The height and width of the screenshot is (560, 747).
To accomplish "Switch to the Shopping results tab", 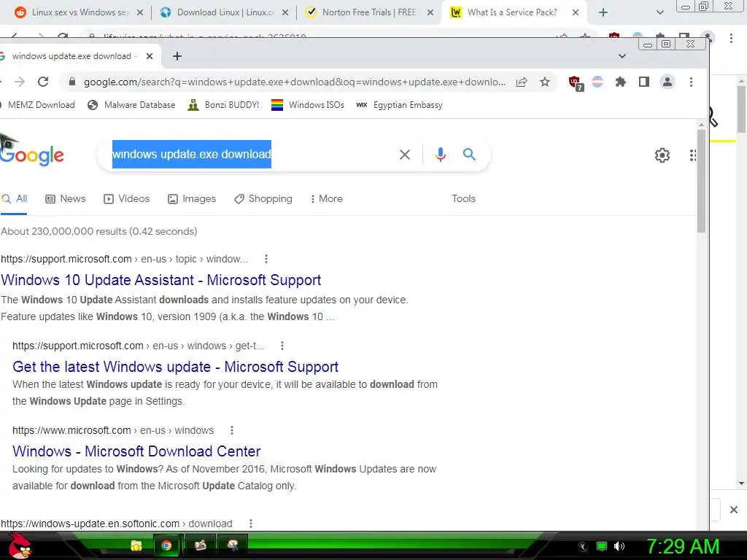I will [263, 198].
